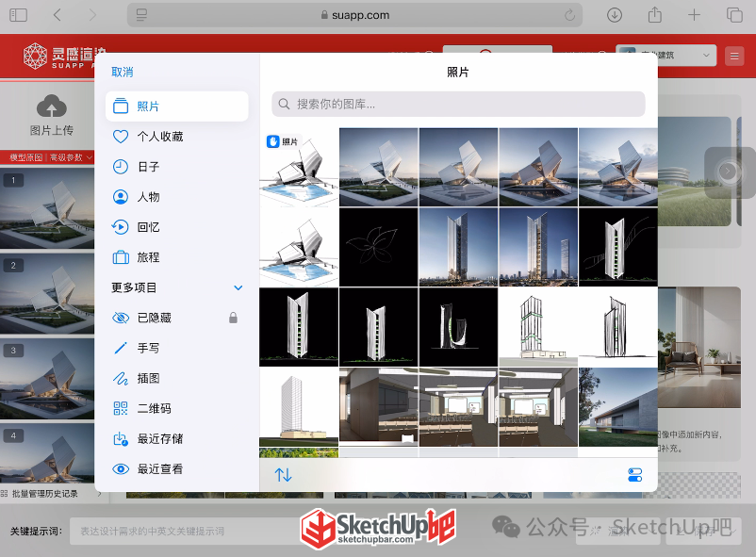The height and width of the screenshot is (557, 756).
Task: Select render thumbnail number 2
Action: click(47, 293)
